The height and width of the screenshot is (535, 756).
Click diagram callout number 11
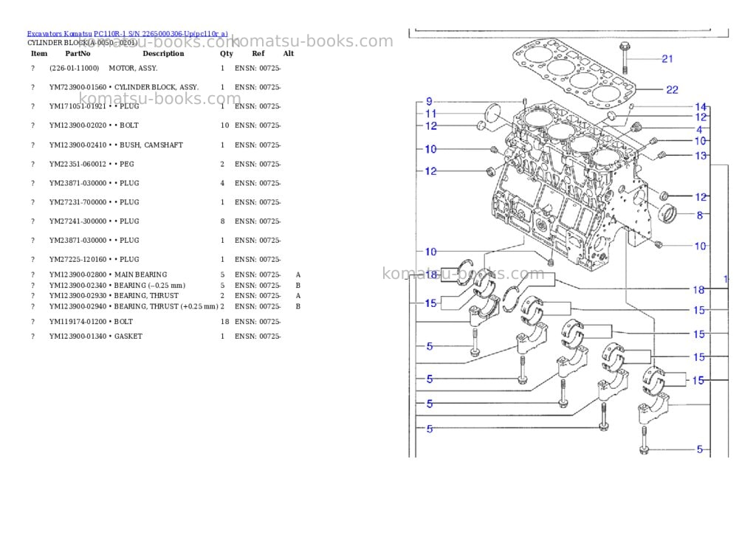click(x=430, y=114)
